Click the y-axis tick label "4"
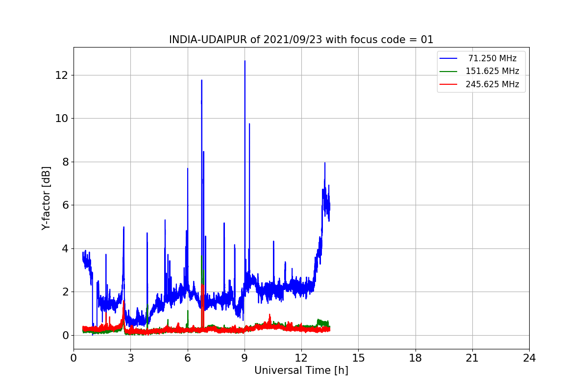Image resolution: width=588 pixels, height=392 pixels. [x=65, y=248]
